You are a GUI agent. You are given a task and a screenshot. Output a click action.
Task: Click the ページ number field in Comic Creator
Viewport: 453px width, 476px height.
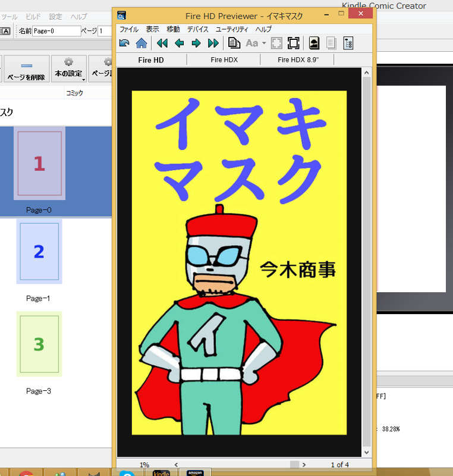click(x=105, y=31)
